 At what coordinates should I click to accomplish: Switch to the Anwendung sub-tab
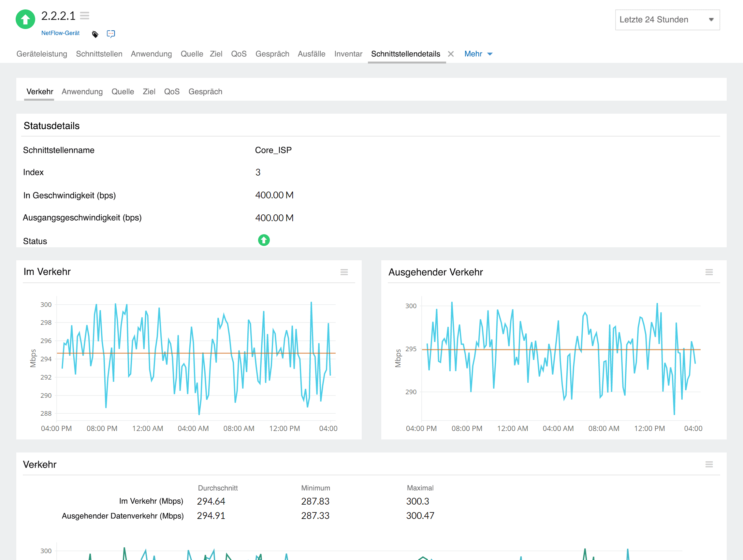82,92
